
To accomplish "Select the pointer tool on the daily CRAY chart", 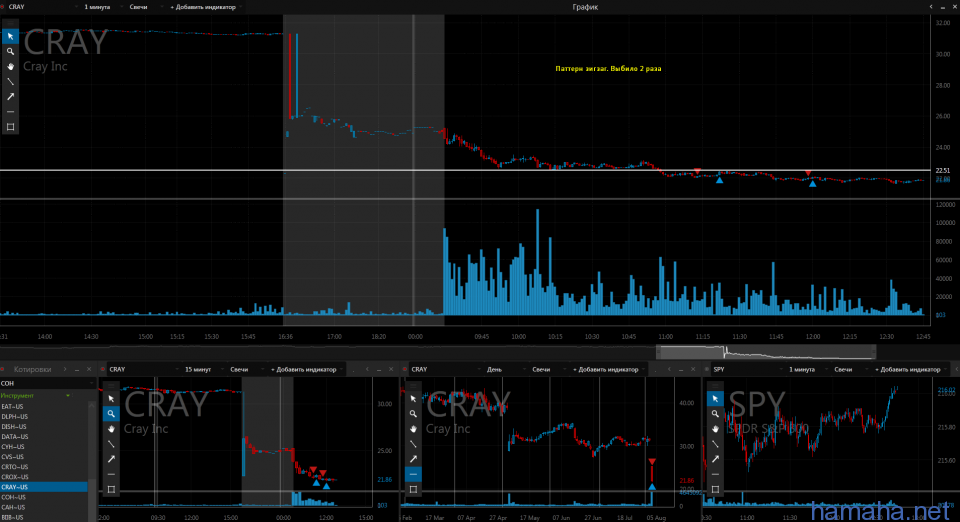I will (x=413, y=398).
